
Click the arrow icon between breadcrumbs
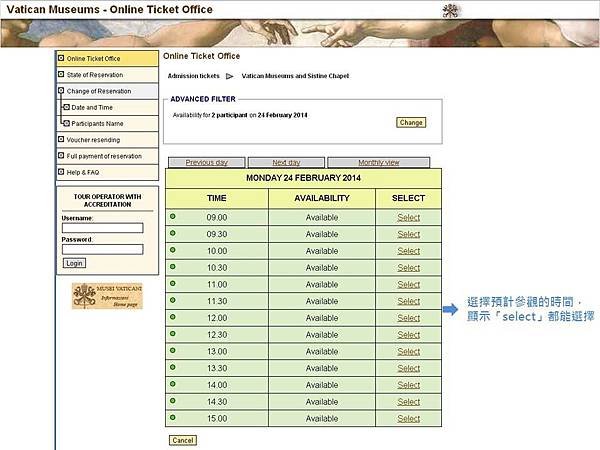tap(230, 76)
